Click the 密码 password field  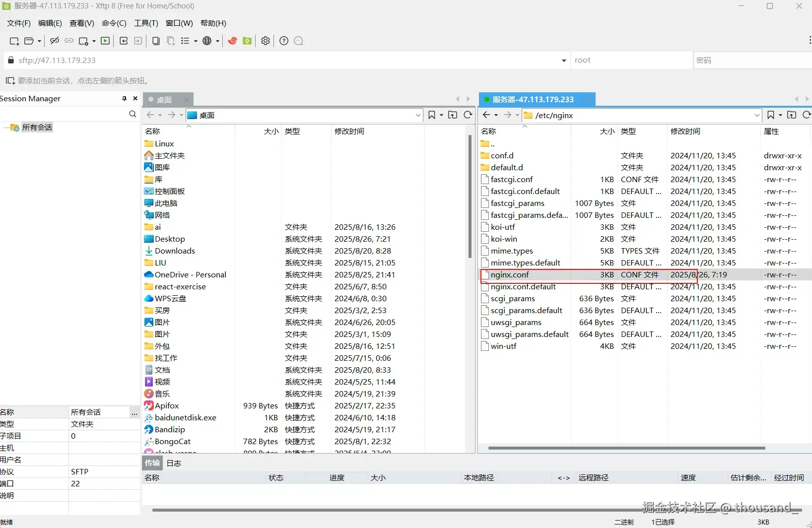pyautogui.click(x=752, y=61)
